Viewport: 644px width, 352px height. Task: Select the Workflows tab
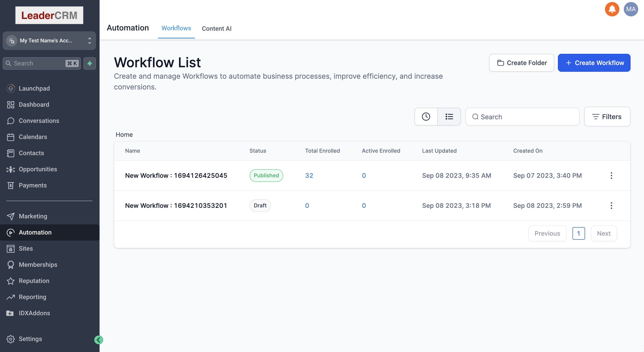point(176,28)
